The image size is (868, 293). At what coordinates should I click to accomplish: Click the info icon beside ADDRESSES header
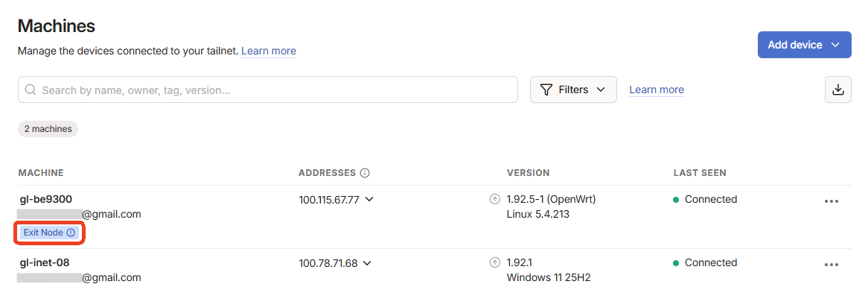tap(365, 173)
